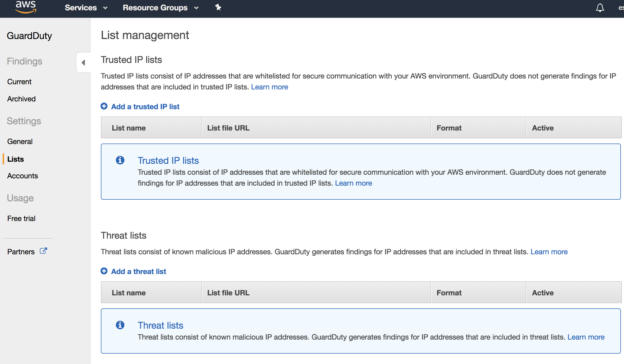
Task: Click info icon in Threat lists box
Action: tap(120, 325)
